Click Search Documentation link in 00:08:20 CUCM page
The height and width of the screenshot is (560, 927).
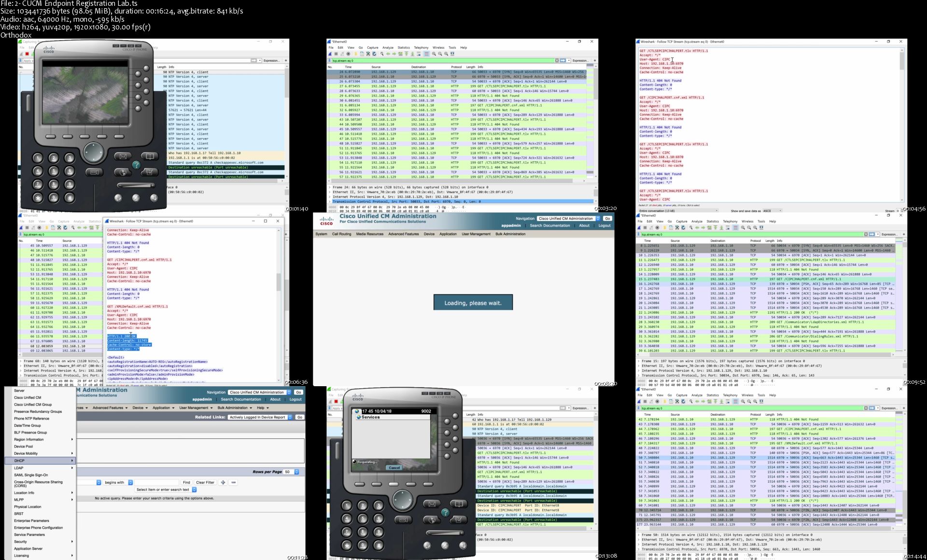click(550, 225)
